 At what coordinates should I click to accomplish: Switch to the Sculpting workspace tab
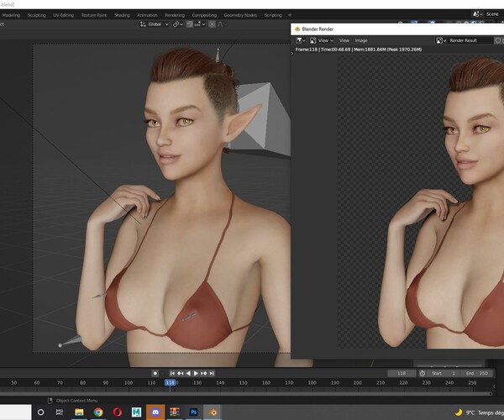click(37, 15)
